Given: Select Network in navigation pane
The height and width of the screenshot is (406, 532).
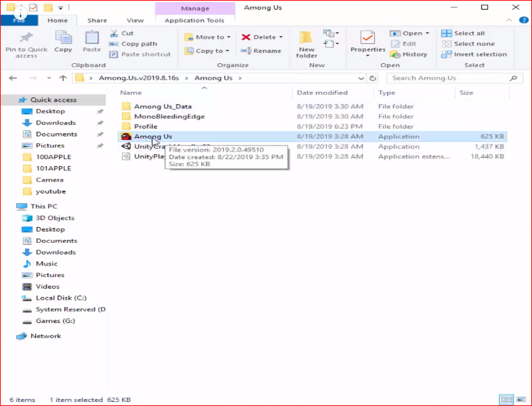Looking at the screenshot, I should click(x=45, y=336).
